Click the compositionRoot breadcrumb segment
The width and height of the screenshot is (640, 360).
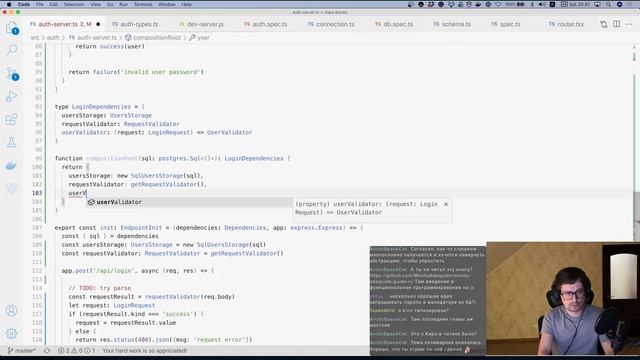(x=157, y=38)
